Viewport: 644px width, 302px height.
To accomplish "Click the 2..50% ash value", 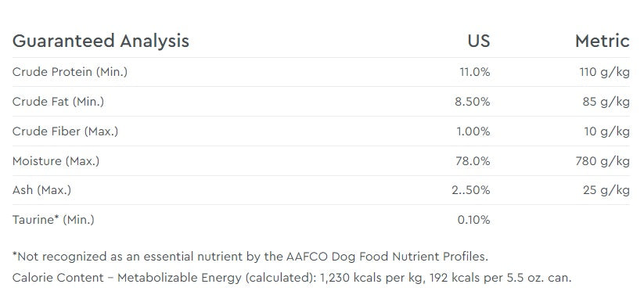I will [471, 190].
